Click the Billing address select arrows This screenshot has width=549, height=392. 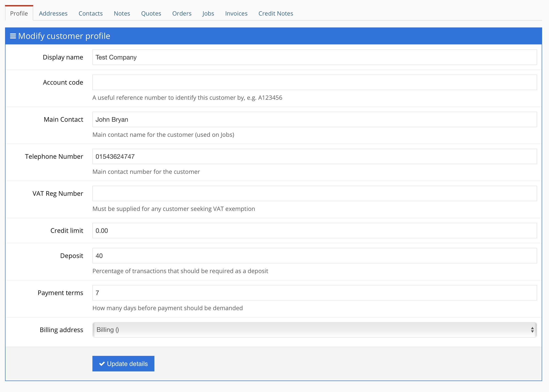click(532, 330)
